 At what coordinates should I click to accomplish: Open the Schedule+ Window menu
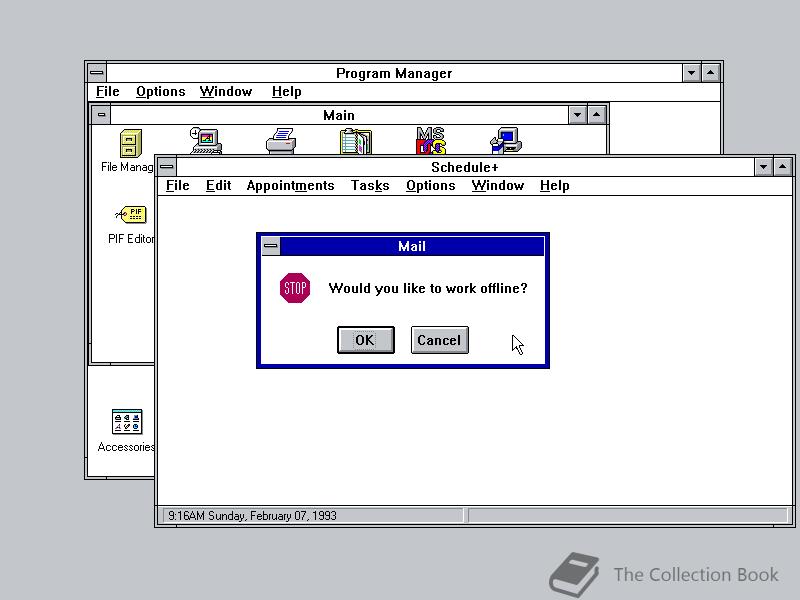tap(497, 185)
